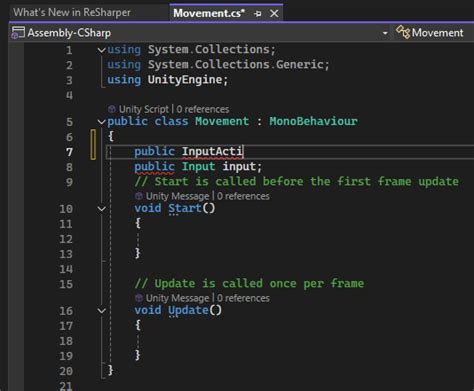Collapse the using directives block
The width and height of the screenshot is (474, 391).
(x=101, y=50)
